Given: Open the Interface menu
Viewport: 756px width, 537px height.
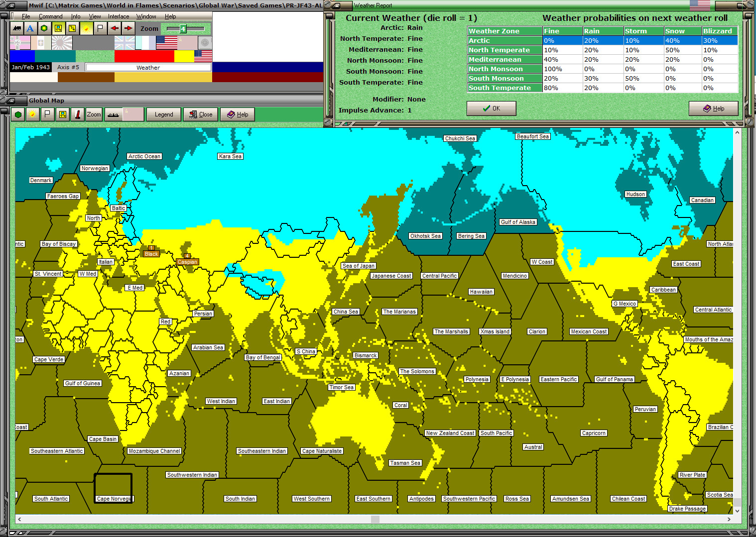Looking at the screenshot, I should (x=119, y=16).
